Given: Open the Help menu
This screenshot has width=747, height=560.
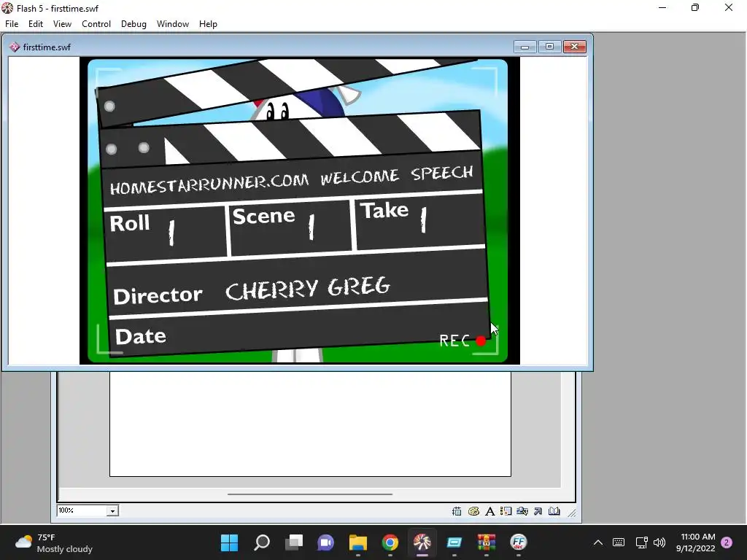Looking at the screenshot, I should (208, 24).
